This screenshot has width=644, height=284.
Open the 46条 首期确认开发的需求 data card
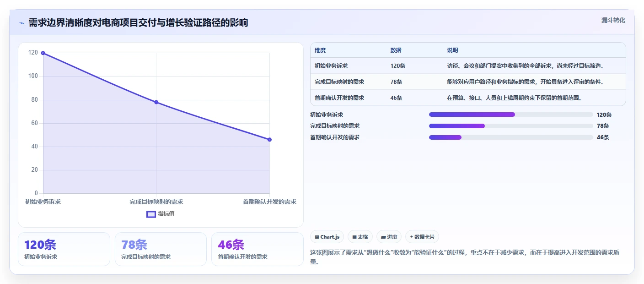click(x=258, y=249)
